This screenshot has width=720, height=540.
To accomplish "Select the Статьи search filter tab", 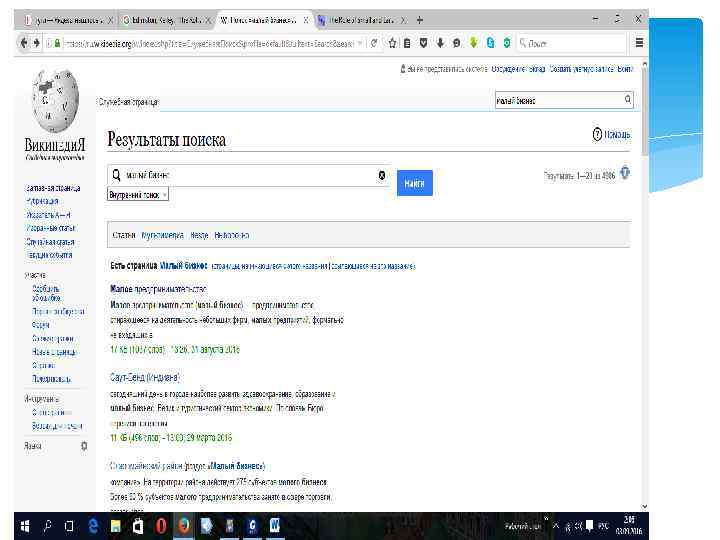I will (124, 235).
